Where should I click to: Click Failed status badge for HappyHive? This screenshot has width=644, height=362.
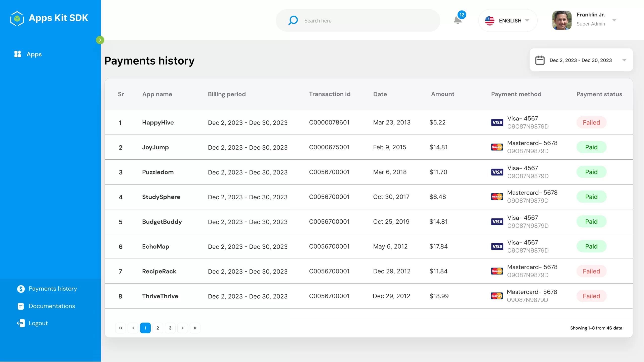[x=591, y=122]
